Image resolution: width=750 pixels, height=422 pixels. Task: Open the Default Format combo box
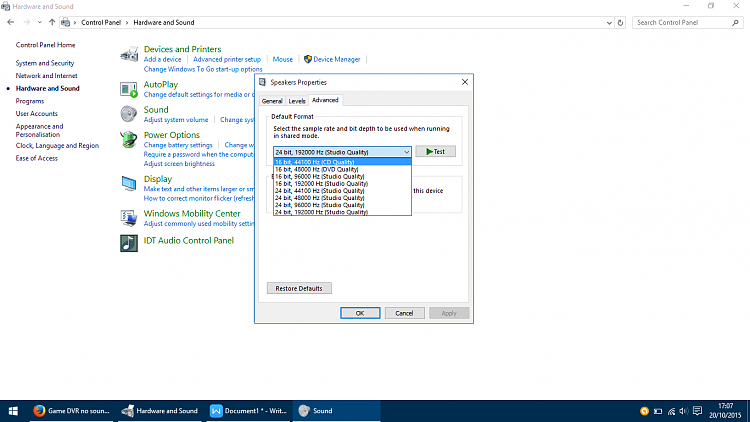coord(342,152)
